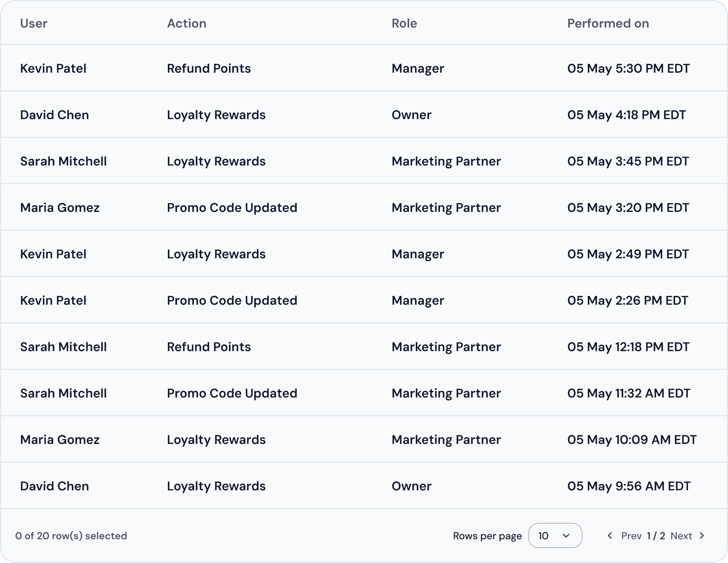Click the 05 May 4:18 PM EDT timestamp
This screenshot has height=563, width=728.
(x=627, y=115)
